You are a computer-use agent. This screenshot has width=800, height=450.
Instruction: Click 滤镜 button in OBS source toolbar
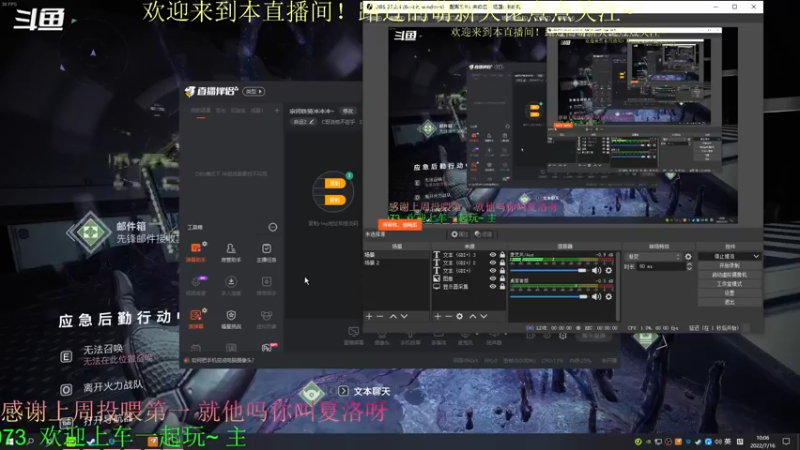point(483,234)
